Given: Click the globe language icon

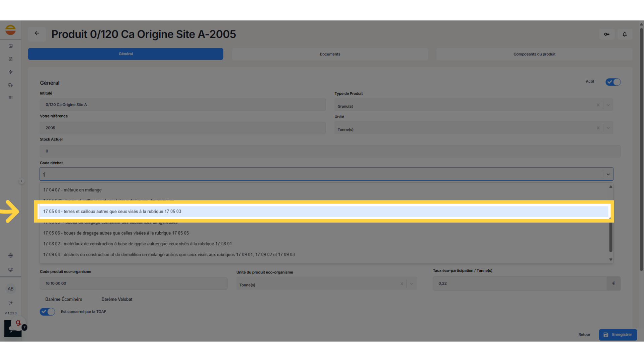Looking at the screenshot, I should tap(11, 256).
